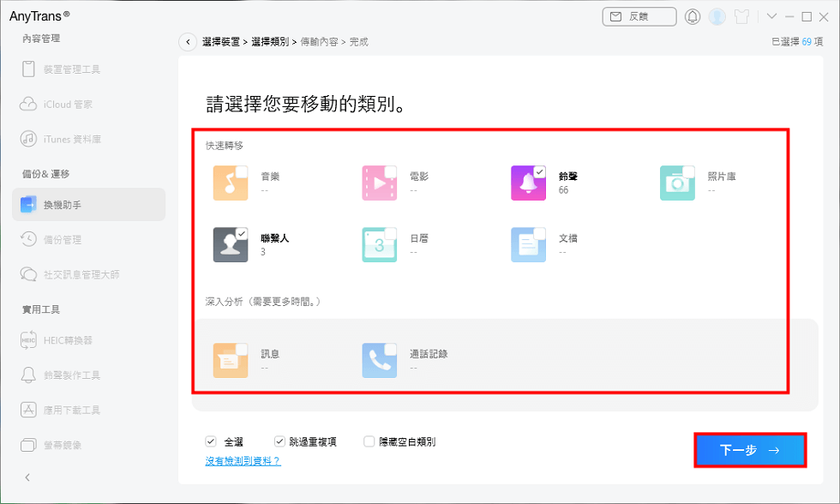
Task: Go back using the round back arrow
Action: (188, 42)
